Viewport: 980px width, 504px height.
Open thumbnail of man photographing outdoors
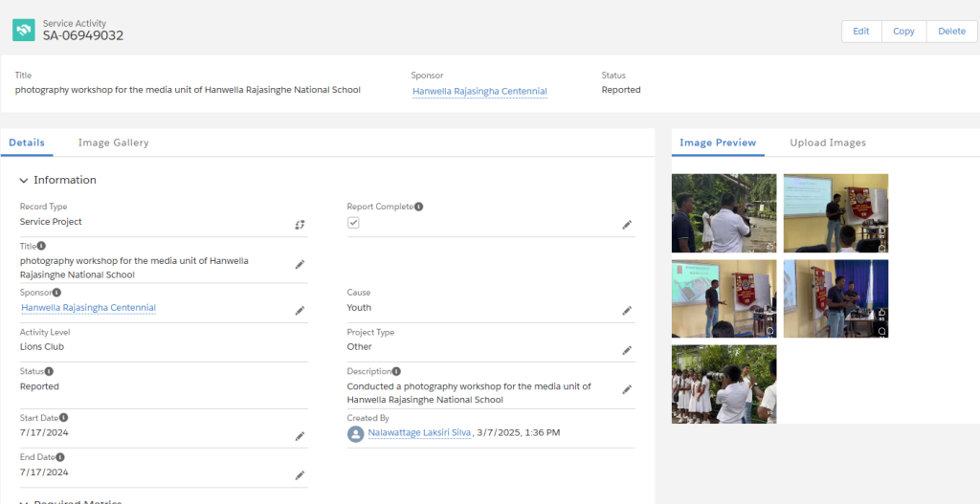tap(724, 213)
